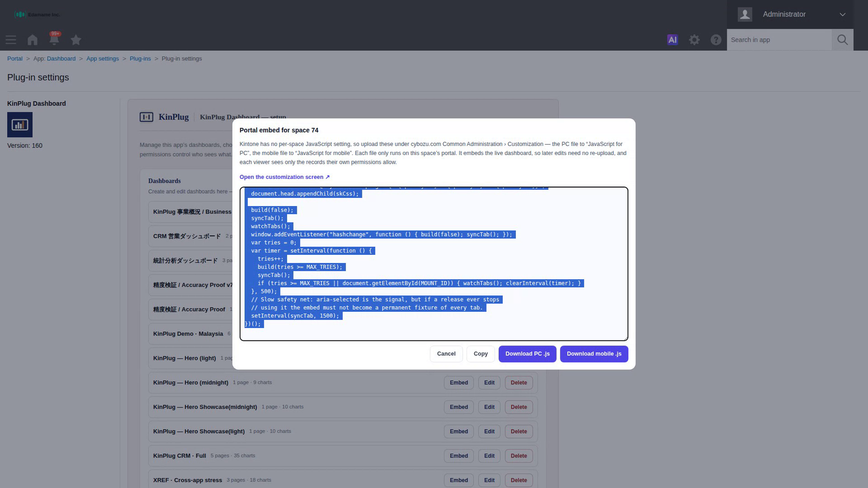The width and height of the screenshot is (868, 488).
Task: Follow the Plug-ins breadcrumb link
Action: [140, 59]
